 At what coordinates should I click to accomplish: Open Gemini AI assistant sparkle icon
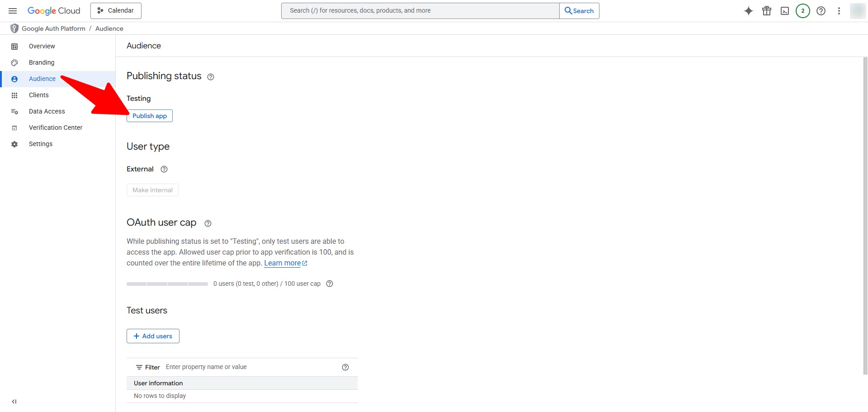(x=749, y=11)
